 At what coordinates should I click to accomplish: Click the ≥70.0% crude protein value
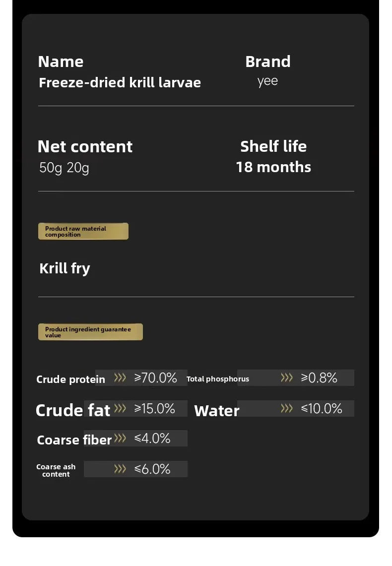point(156,378)
